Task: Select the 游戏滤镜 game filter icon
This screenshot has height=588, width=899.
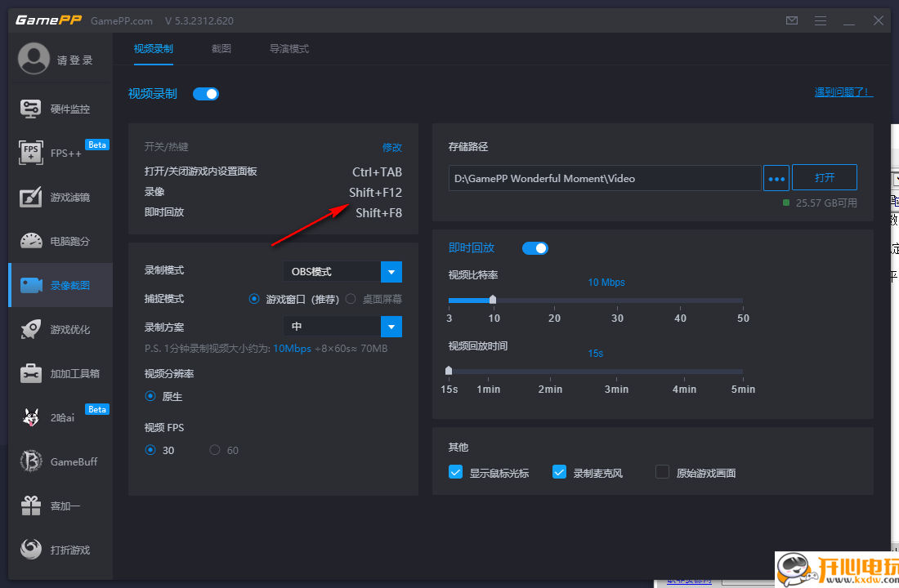Action: (30, 197)
